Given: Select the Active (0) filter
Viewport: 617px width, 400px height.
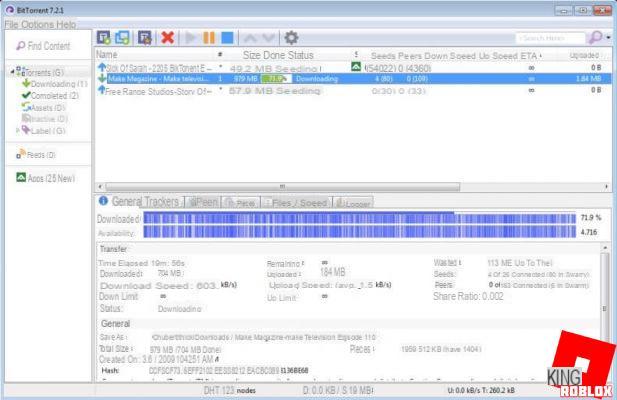Looking at the screenshot, I should (44, 107).
